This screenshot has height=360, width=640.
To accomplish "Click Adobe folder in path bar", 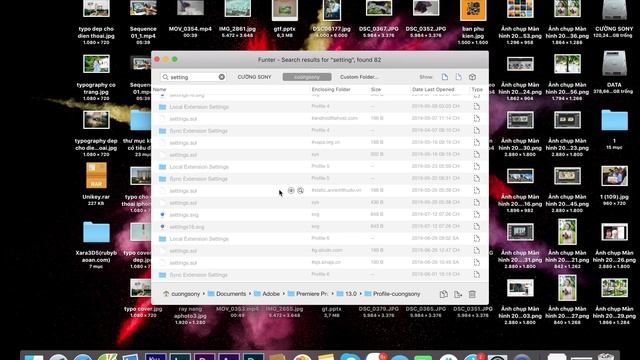I will 267,294.
